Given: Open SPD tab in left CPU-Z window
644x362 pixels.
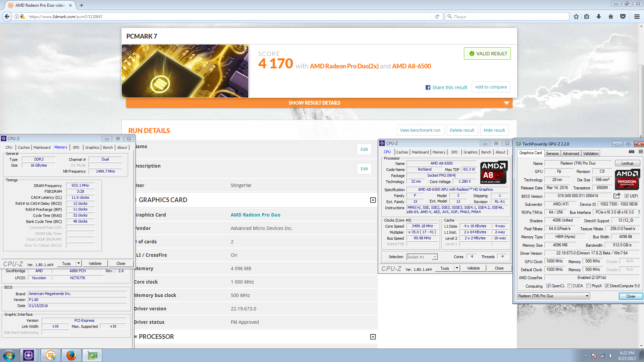Looking at the screenshot, I should click(x=76, y=147).
